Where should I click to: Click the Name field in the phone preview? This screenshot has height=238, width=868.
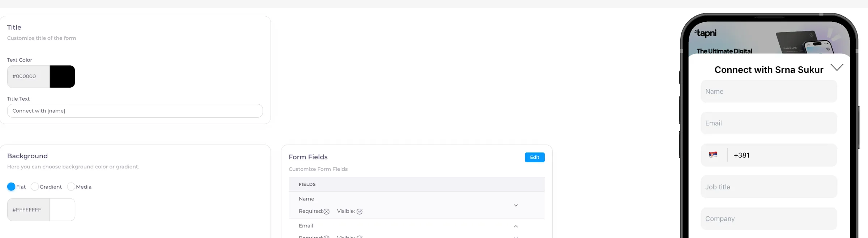[x=769, y=91]
